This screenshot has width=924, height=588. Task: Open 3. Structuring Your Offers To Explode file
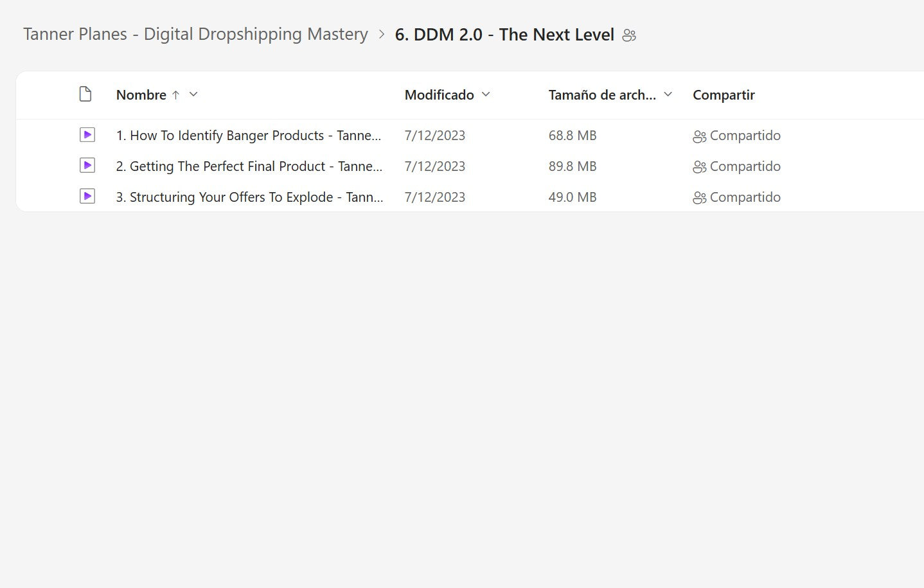coord(249,197)
